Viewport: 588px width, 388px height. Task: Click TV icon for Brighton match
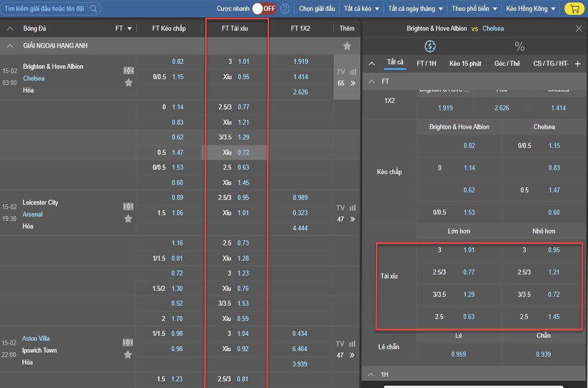340,72
